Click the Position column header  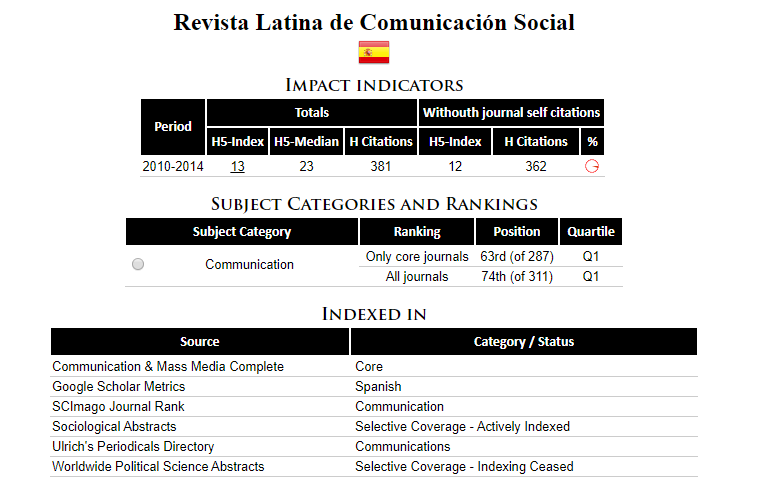517,231
